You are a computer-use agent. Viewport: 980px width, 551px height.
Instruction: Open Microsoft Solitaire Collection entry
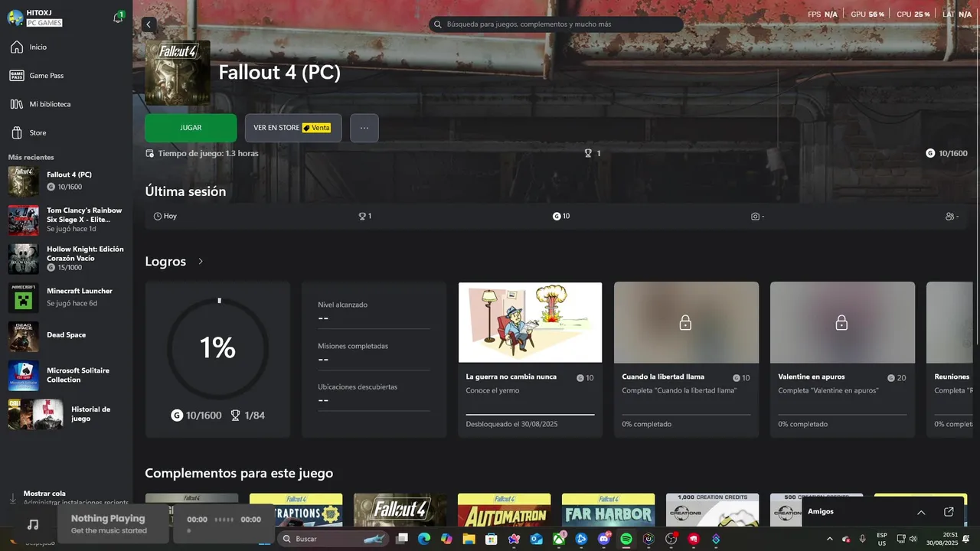click(66, 375)
